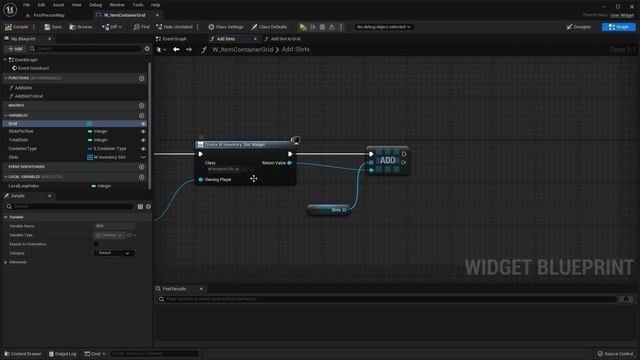Navigate forward in graph history
Screen dimensions: 640x360
(x=189, y=49)
